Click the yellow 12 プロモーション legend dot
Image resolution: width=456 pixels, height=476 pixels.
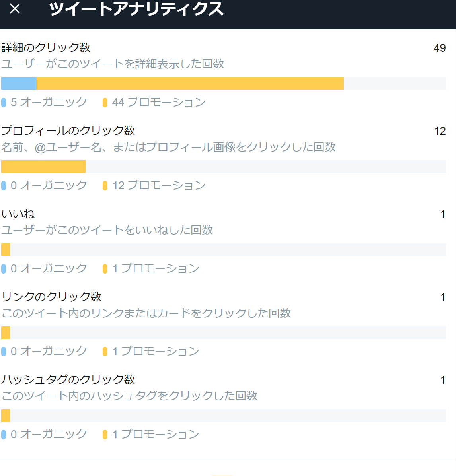[x=105, y=185]
